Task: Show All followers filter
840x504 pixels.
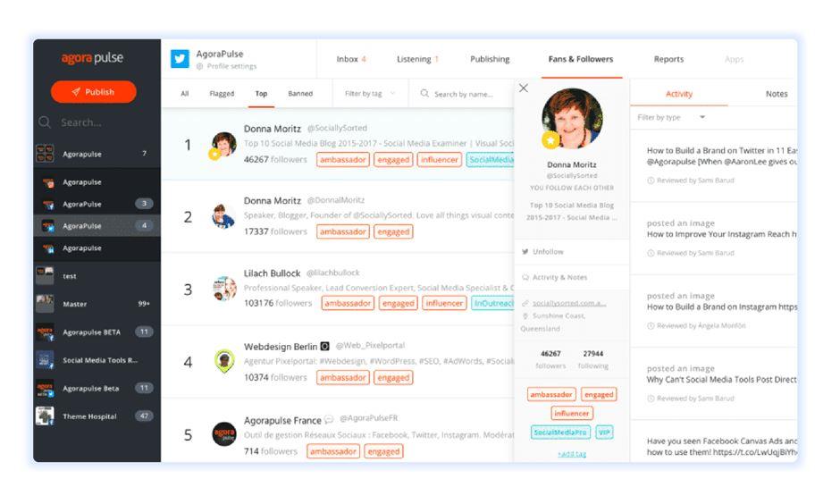Action: point(185,94)
